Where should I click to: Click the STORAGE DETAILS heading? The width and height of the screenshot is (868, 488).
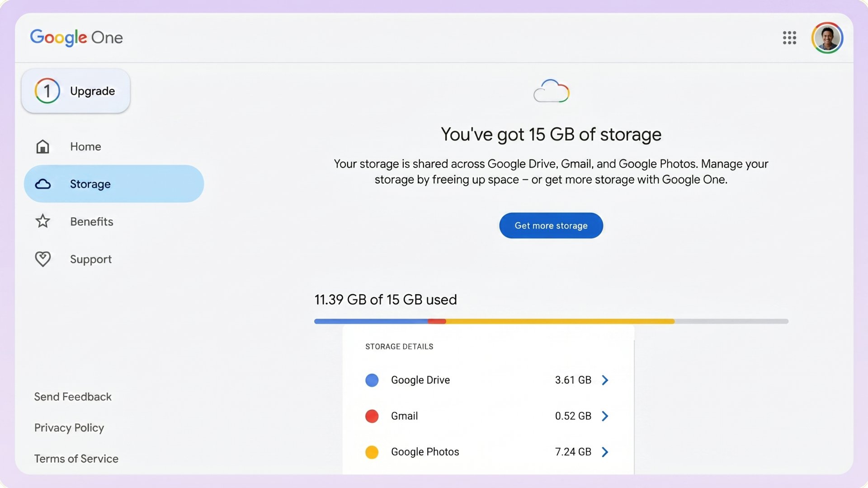[399, 347]
